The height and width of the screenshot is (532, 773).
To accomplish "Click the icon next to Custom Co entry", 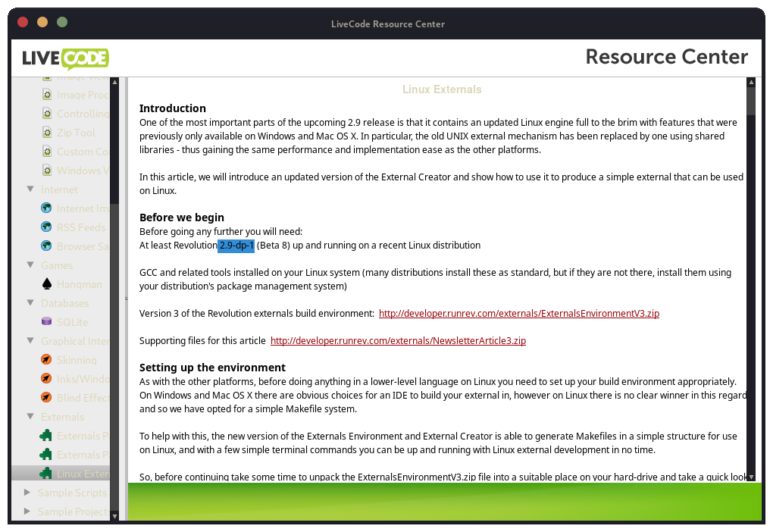I will (47, 152).
